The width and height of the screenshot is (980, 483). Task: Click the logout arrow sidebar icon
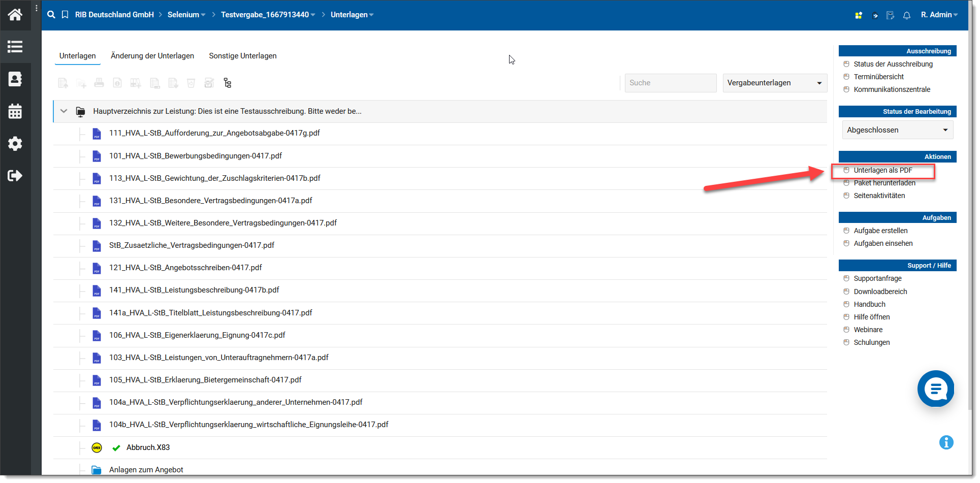coord(15,176)
